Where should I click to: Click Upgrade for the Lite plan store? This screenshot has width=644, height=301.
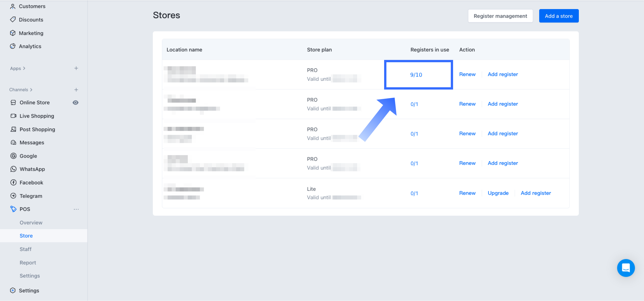[x=498, y=193]
